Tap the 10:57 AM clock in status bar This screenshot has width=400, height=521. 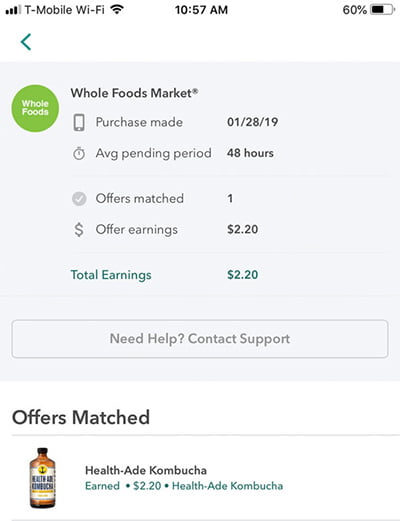(x=201, y=10)
